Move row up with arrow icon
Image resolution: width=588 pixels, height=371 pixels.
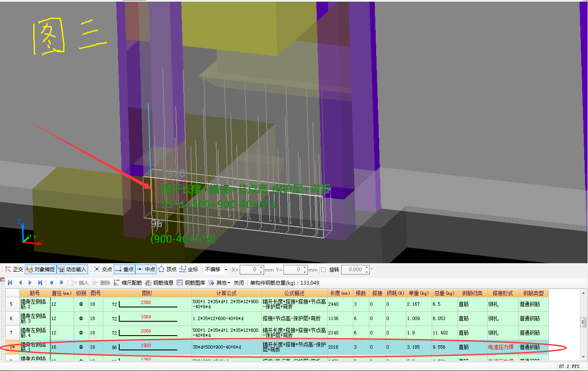(51, 283)
